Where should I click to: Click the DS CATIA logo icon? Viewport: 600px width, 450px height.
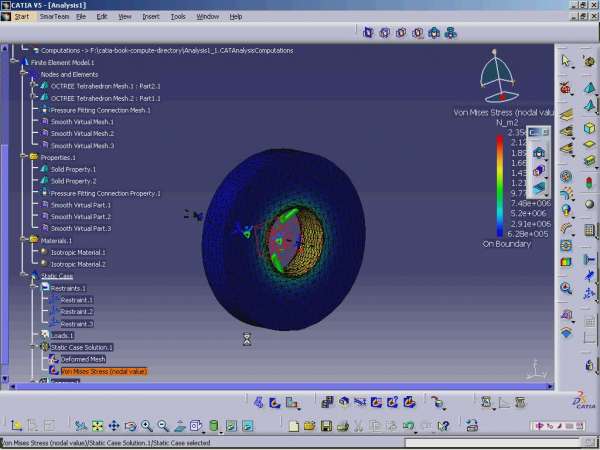[x=584, y=400]
